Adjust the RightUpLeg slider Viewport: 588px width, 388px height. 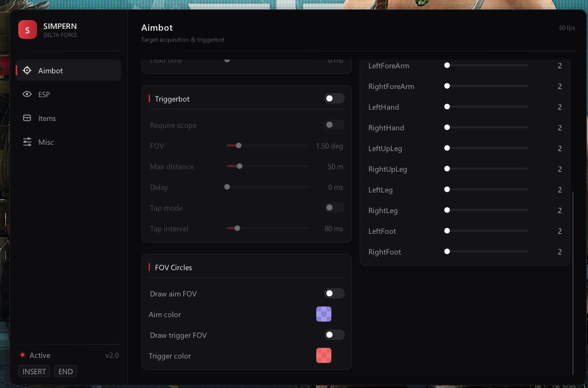[x=486, y=169]
